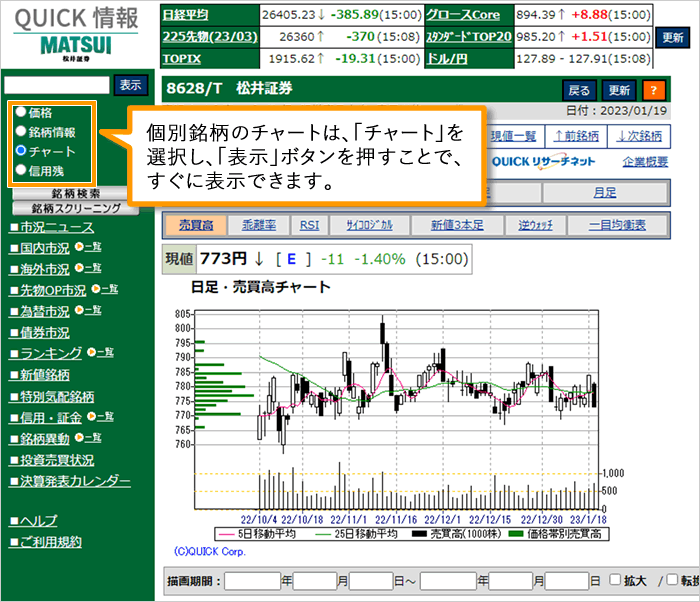Open the スタンダードTOP20 index link
The height and width of the screenshot is (602, 700).
point(469,36)
